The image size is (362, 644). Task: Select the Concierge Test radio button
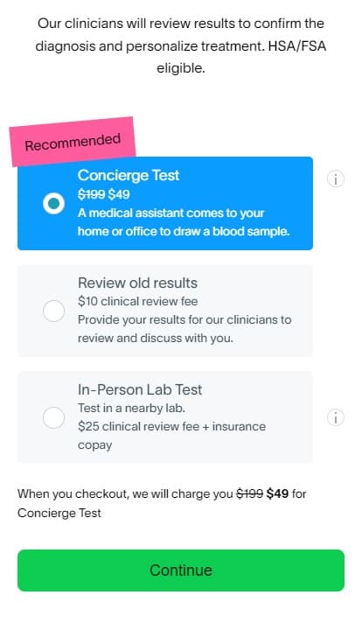(x=53, y=203)
